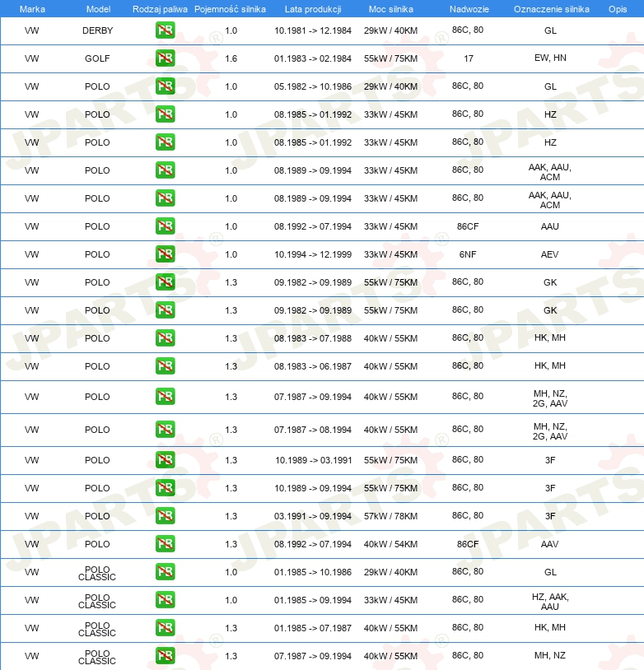Image resolution: width=644 pixels, height=670 pixels.
Task: Click the 6NF body code
Action: 468,254
